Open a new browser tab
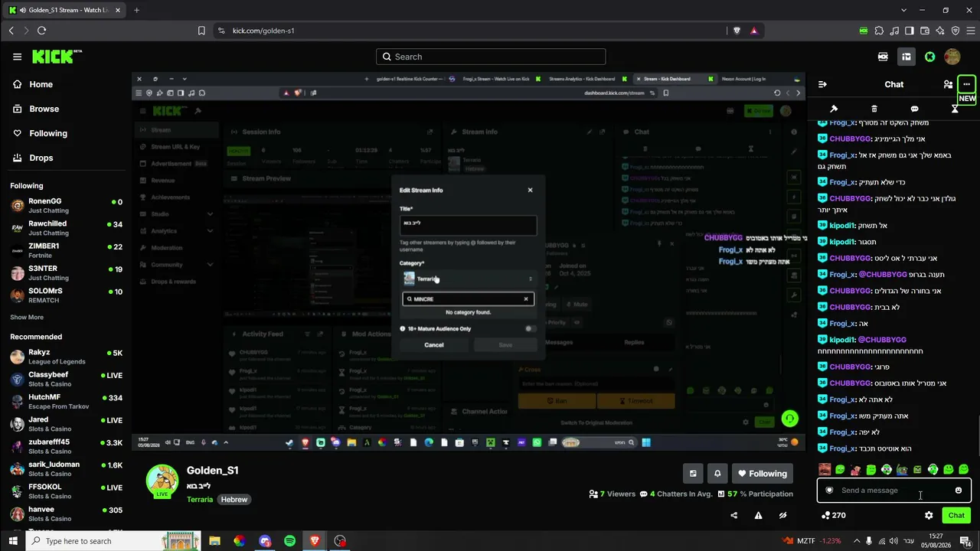Screen dimensions: 980x551 click(136, 10)
